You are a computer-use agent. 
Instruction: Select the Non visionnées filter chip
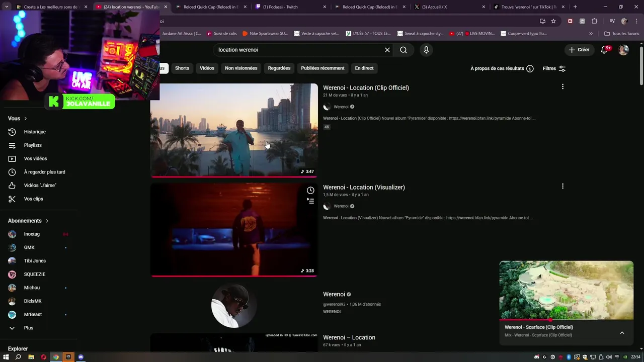coord(241,68)
